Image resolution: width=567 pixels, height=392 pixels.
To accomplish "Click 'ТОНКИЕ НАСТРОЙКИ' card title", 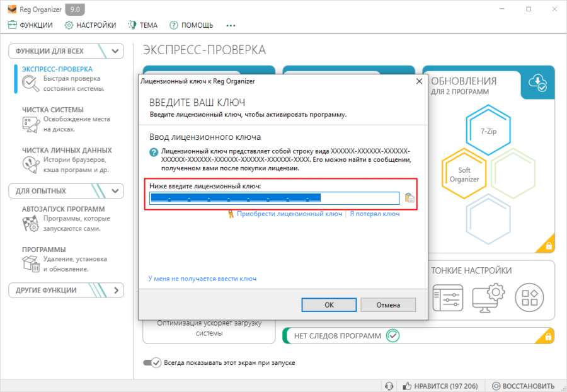I will [x=471, y=270].
